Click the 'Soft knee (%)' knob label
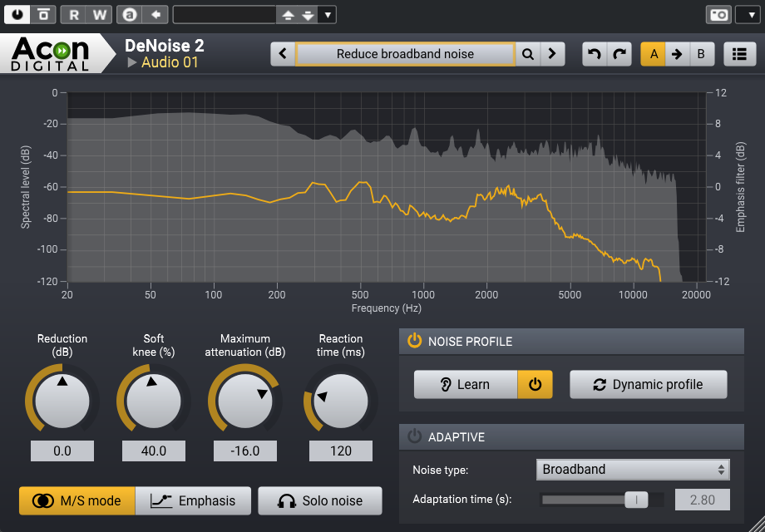765x532 pixels. pos(154,345)
